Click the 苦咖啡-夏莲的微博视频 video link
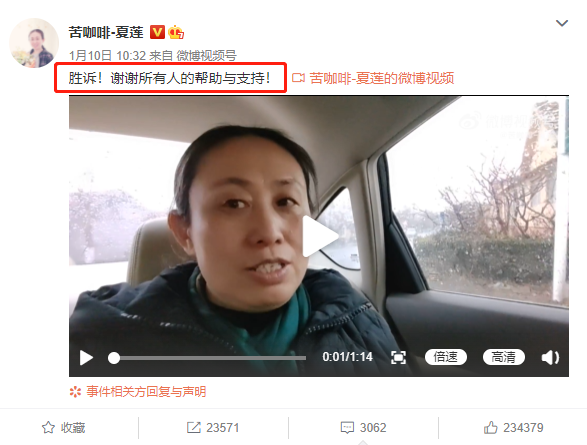The height and width of the screenshot is (445, 587). pos(382,78)
